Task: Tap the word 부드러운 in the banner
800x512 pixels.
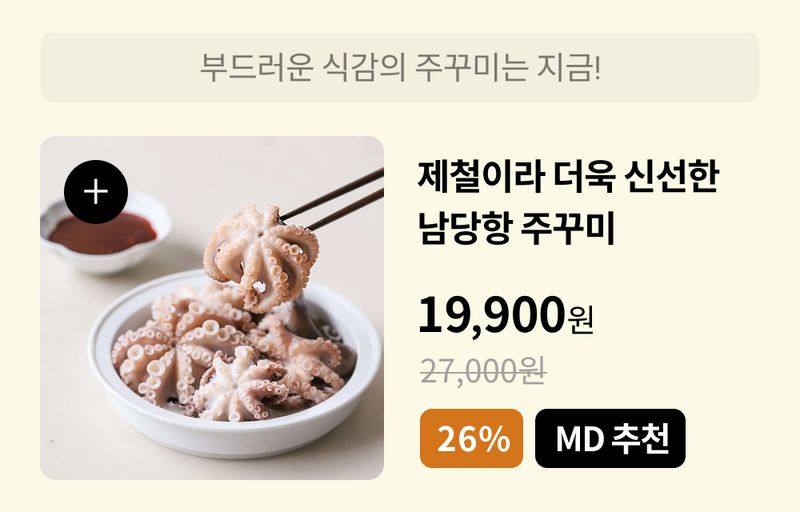Action: (x=255, y=67)
